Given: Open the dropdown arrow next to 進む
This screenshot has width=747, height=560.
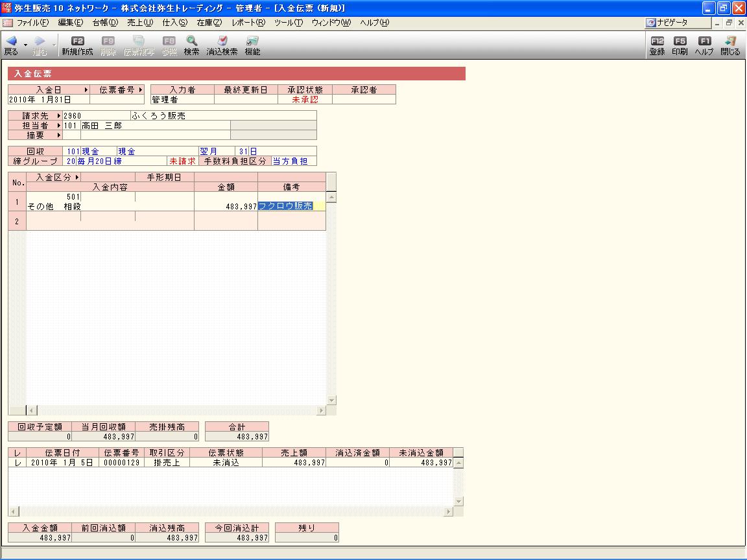Looking at the screenshot, I should coord(54,45).
